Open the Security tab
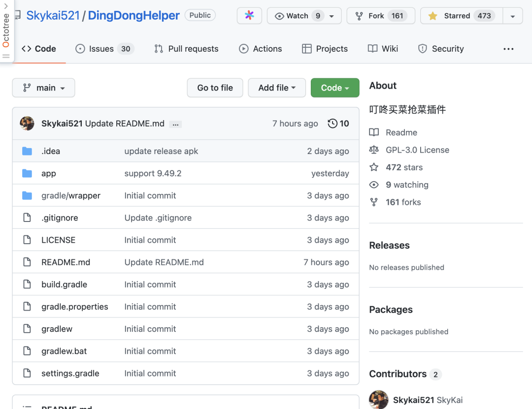The height and width of the screenshot is (409, 532). 441,49
